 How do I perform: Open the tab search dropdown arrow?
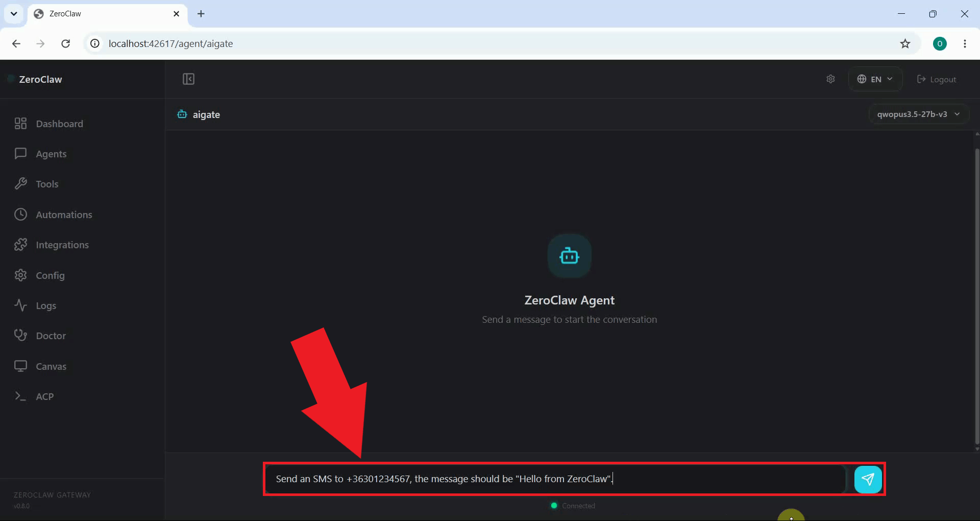click(x=14, y=14)
